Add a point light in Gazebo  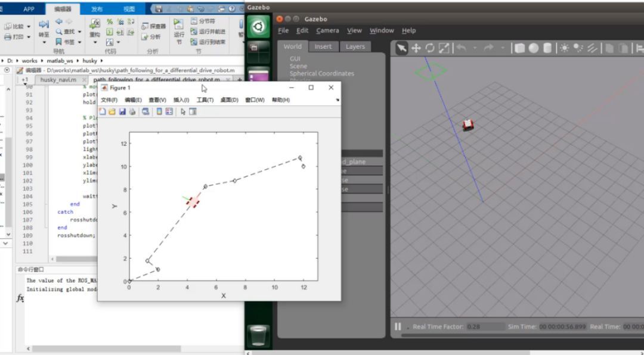(x=565, y=48)
